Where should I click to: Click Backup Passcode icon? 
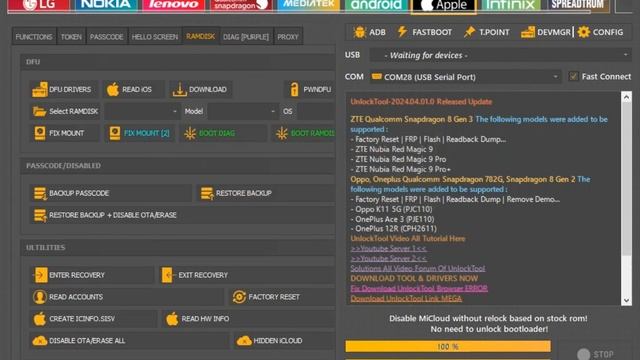pyautogui.click(x=40, y=193)
